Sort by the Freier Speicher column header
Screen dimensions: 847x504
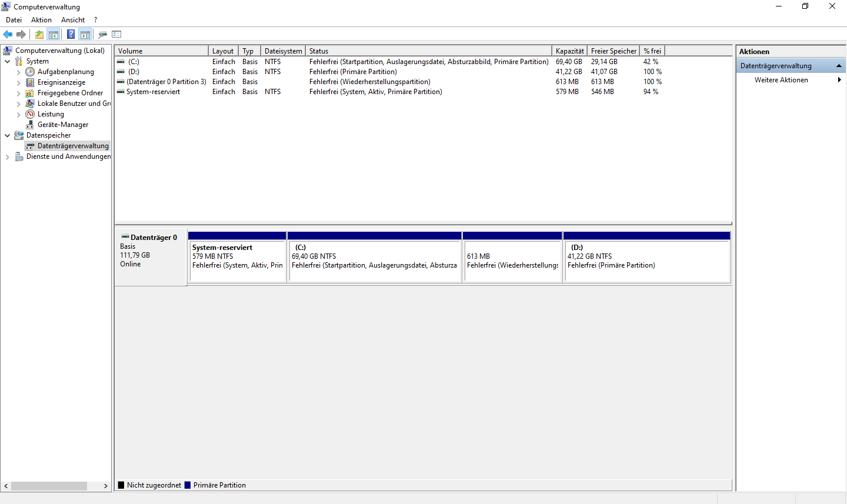pos(613,51)
